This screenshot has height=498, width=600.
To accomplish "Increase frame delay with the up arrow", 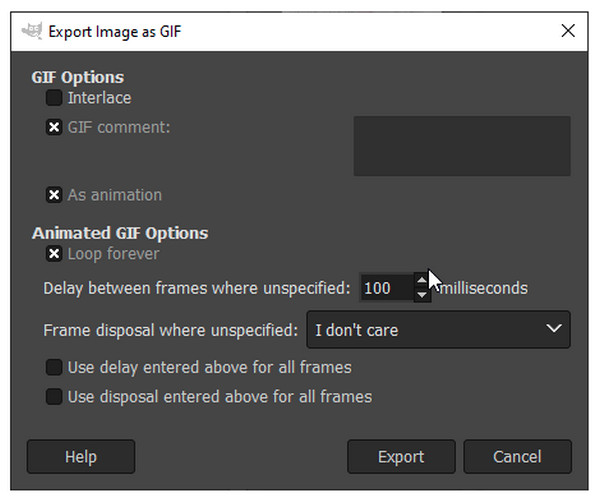I will (x=422, y=281).
